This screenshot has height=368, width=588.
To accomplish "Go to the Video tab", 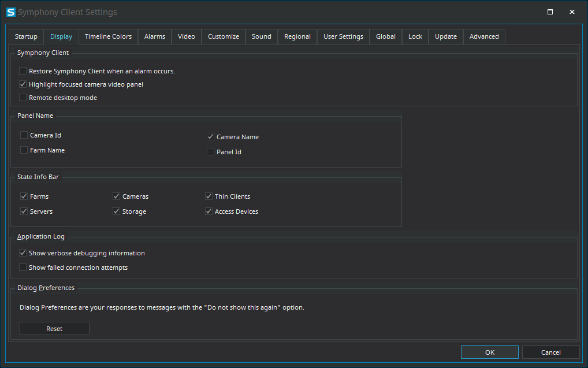I will 187,36.
